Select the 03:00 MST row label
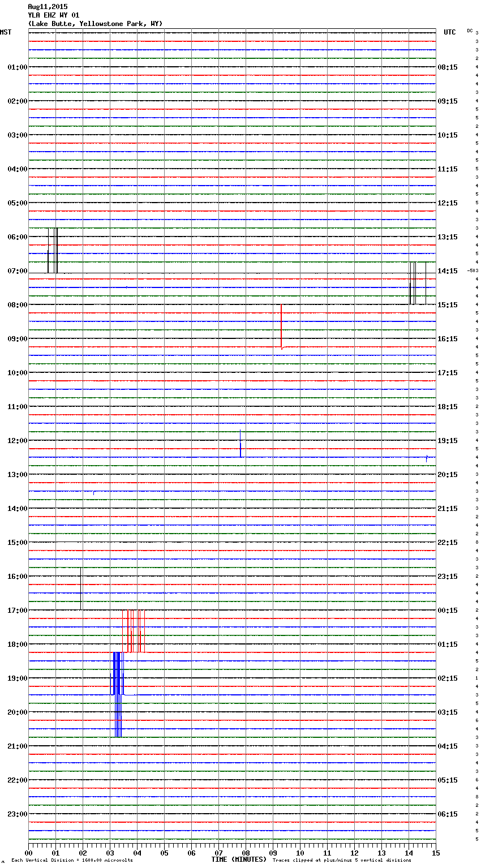 coord(18,135)
